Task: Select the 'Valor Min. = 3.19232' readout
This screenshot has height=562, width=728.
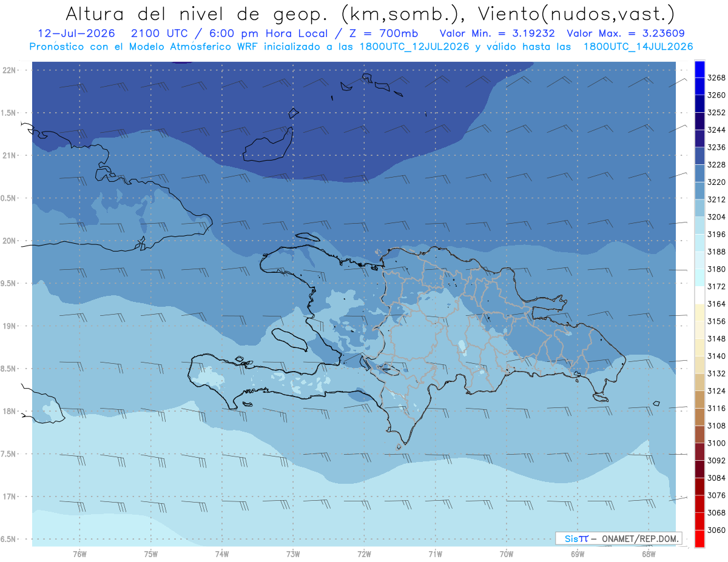Action: [x=497, y=33]
